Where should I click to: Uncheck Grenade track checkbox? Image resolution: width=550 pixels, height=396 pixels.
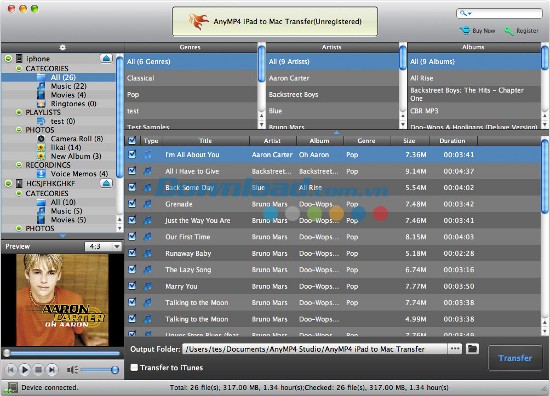click(132, 203)
